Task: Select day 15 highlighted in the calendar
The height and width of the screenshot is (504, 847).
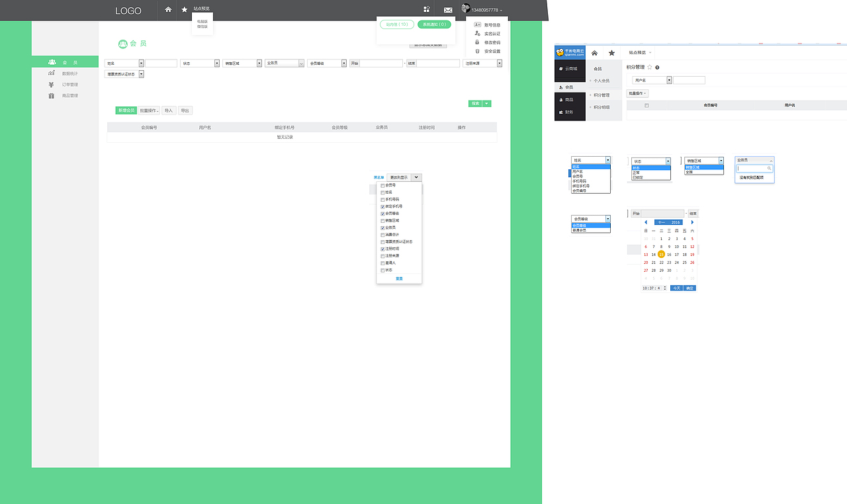Action: coord(661,254)
